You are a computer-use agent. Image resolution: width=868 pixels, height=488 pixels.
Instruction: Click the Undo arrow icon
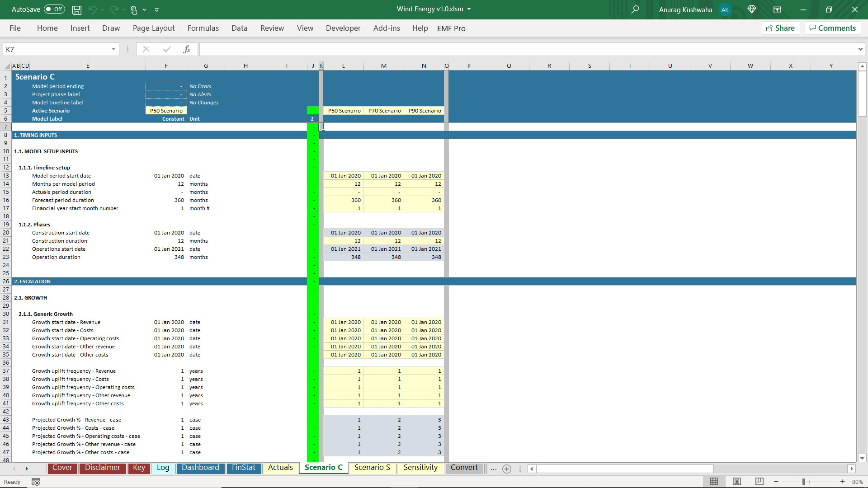pyautogui.click(x=92, y=9)
